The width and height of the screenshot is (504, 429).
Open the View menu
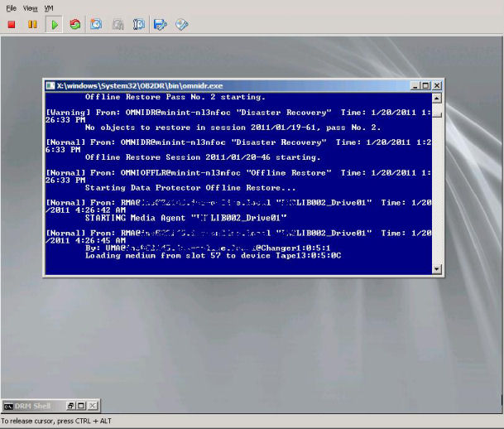31,8
